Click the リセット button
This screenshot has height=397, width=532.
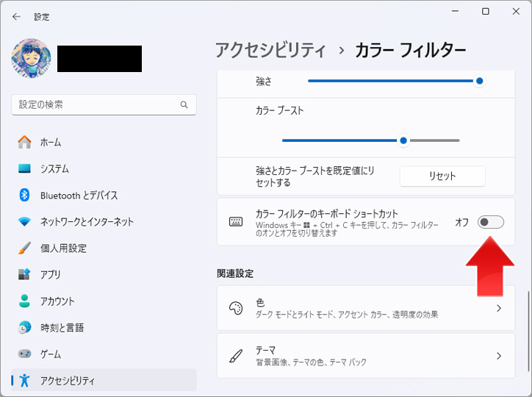tap(442, 176)
